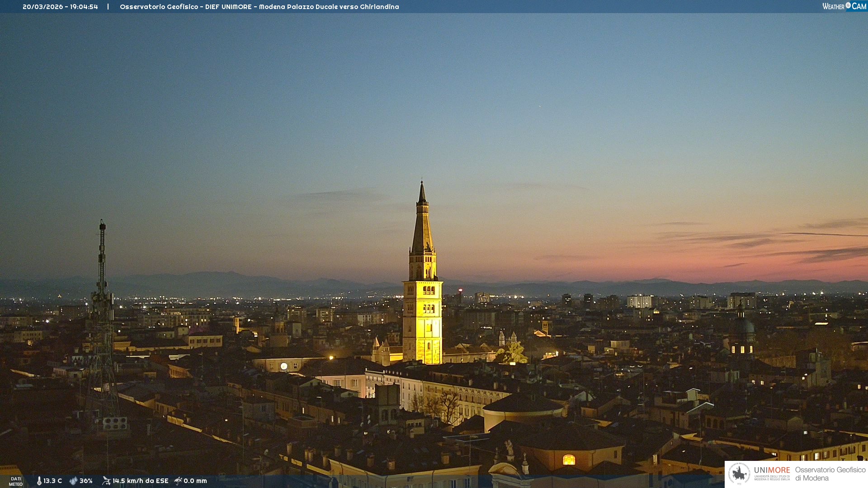The height and width of the screenshot is (488, 868).
Task: Click the rain umbrella precipitation icon
Action: 178,481
